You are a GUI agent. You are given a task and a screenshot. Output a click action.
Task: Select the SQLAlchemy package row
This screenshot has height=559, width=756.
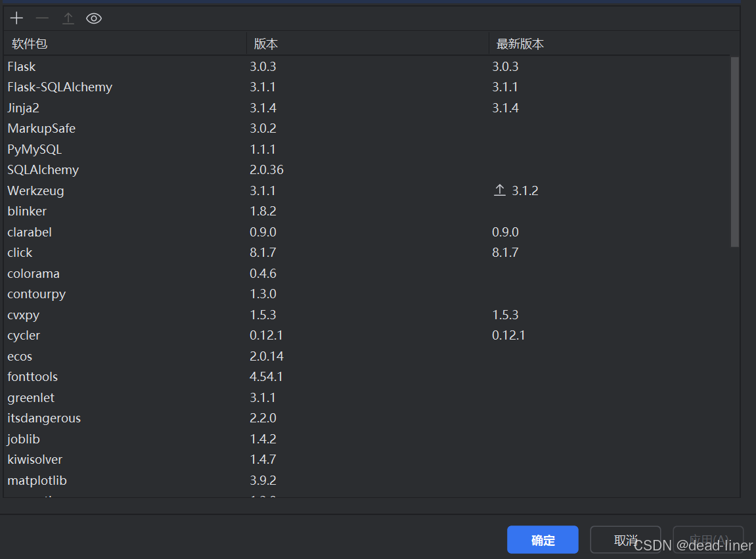click(367, 169)
